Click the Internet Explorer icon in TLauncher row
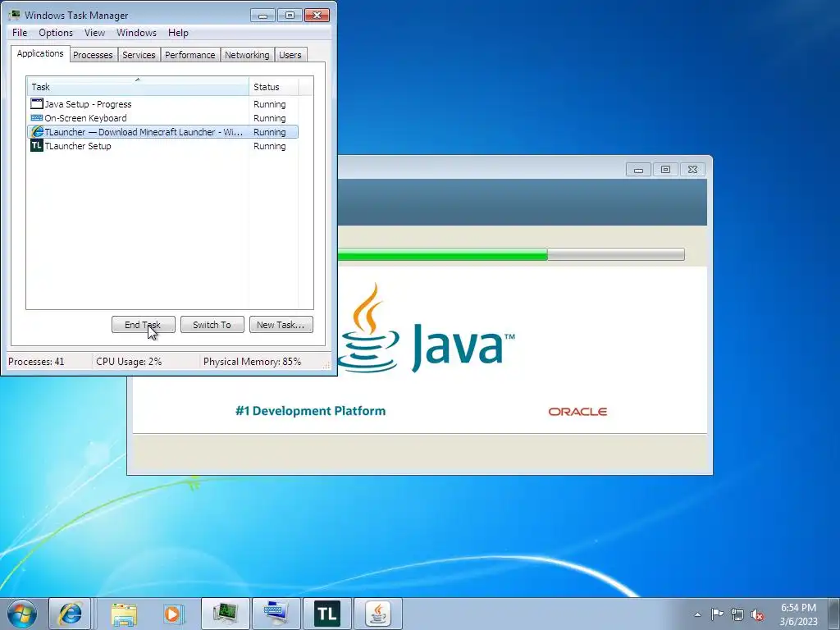The height and width of the screenshot is (630, 840). tap(37, 131)
